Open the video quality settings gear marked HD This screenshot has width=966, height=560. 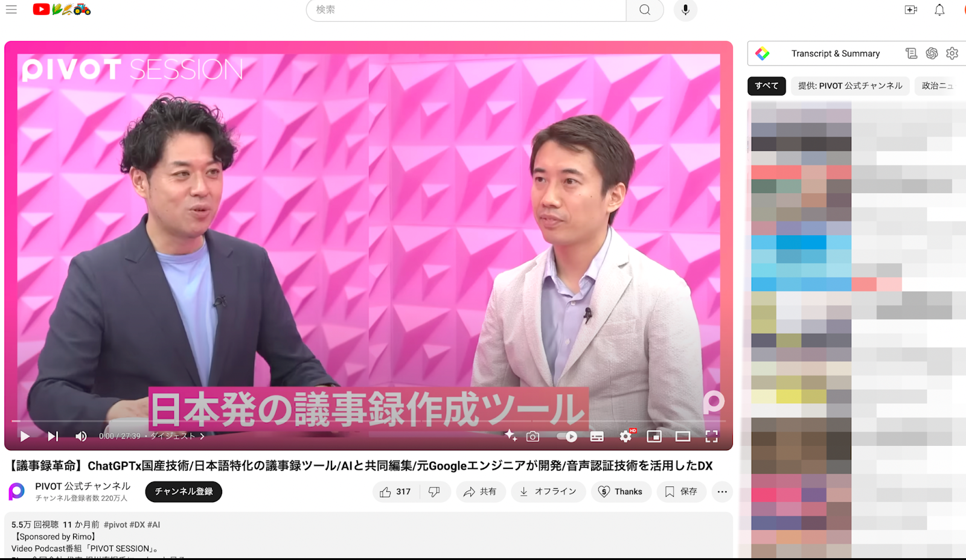coord(624,436)
